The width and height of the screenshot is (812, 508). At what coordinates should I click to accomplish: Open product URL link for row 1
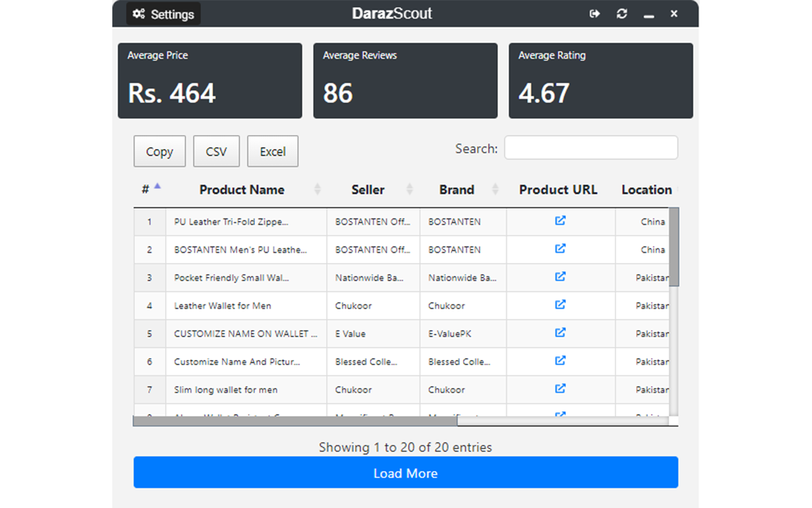(x=560, y=221)
